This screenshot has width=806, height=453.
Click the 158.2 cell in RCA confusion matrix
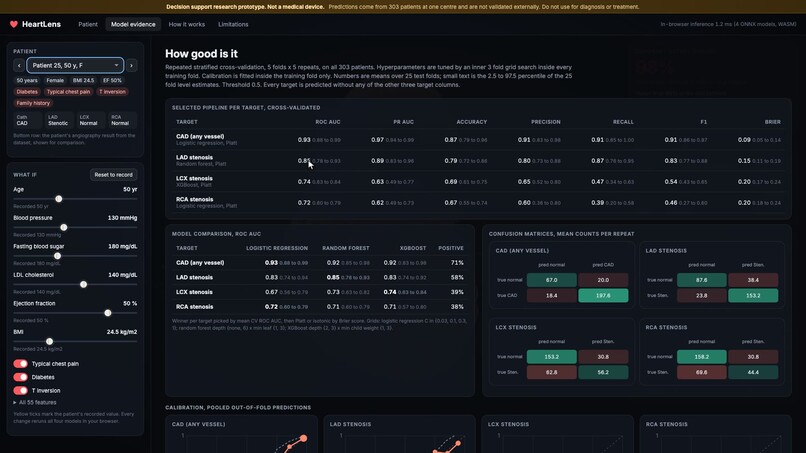[x=702, y=357]
